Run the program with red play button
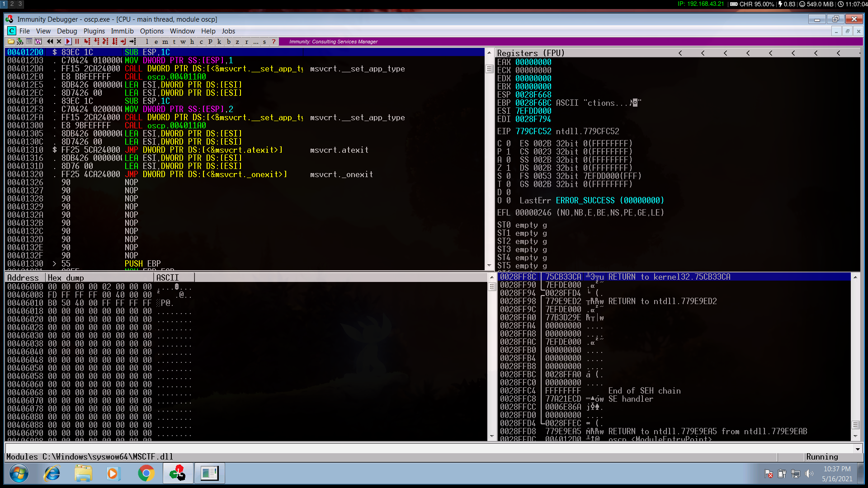The width and height of the screenshot is (868, 488). [68, 42]
